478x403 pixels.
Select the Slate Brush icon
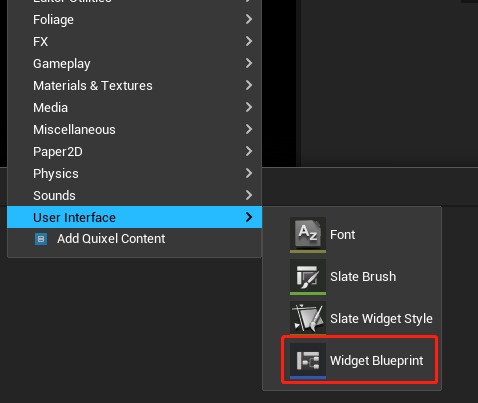point(308,277)
